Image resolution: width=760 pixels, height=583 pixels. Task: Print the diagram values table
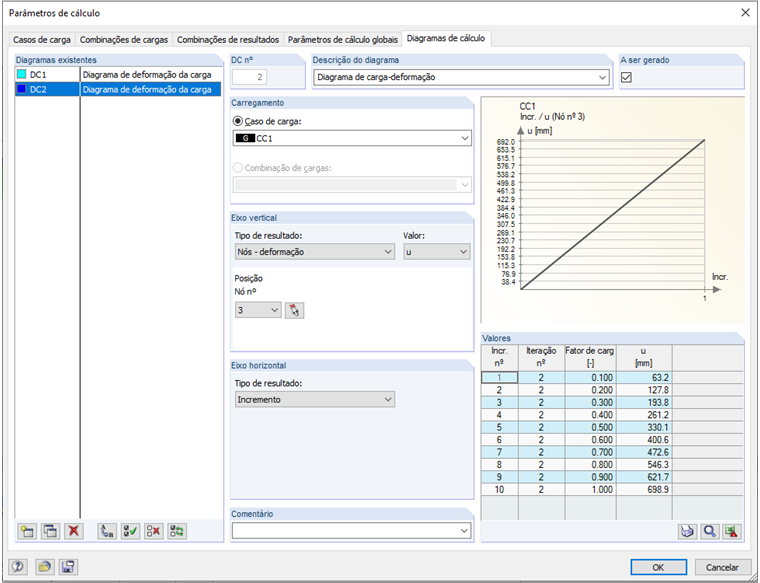[687, 532]
